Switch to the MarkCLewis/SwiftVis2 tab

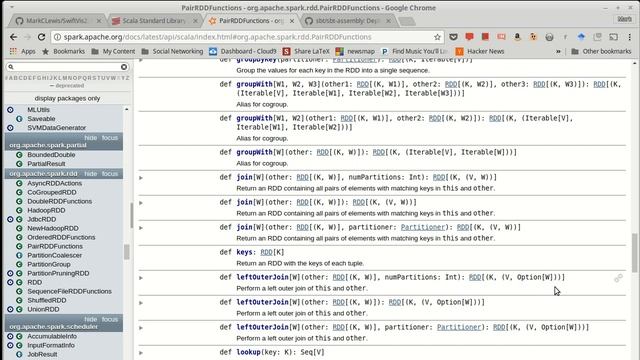point(57,20)
